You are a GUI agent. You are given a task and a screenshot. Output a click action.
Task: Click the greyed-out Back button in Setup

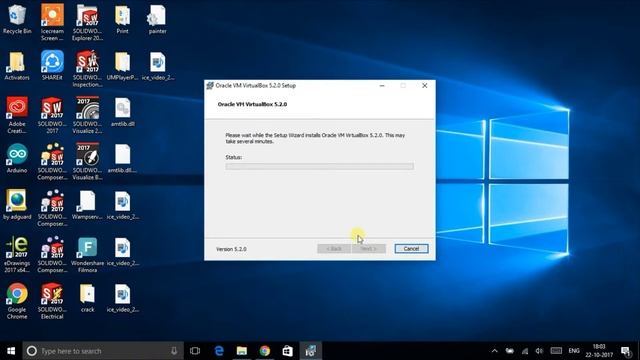(x=334, y=249)
